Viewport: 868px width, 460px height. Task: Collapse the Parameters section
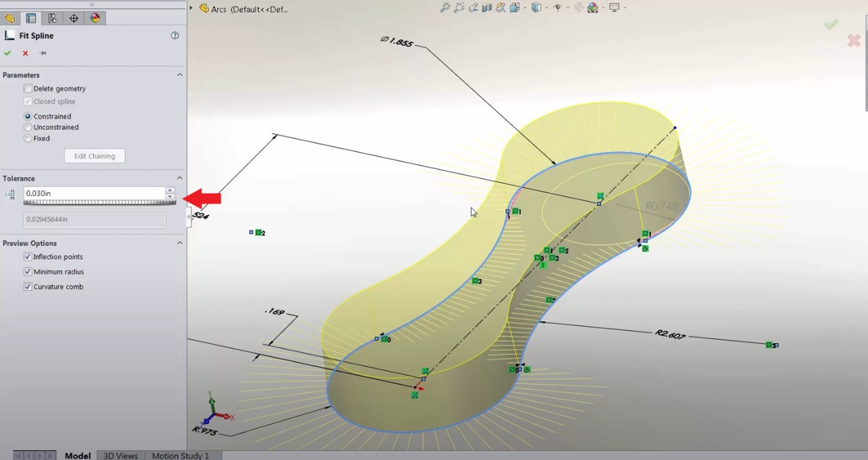pos(179,75)
